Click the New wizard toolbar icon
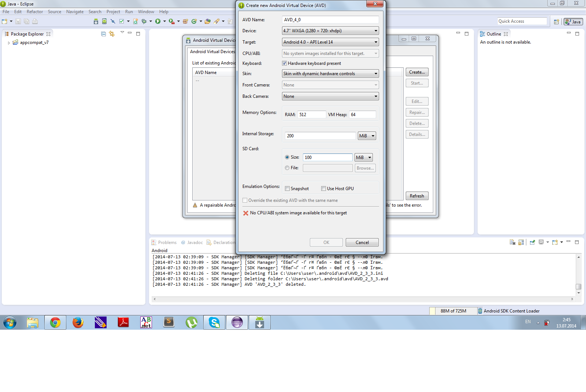The width and height of the screenshot is (586, 392). 5,21
